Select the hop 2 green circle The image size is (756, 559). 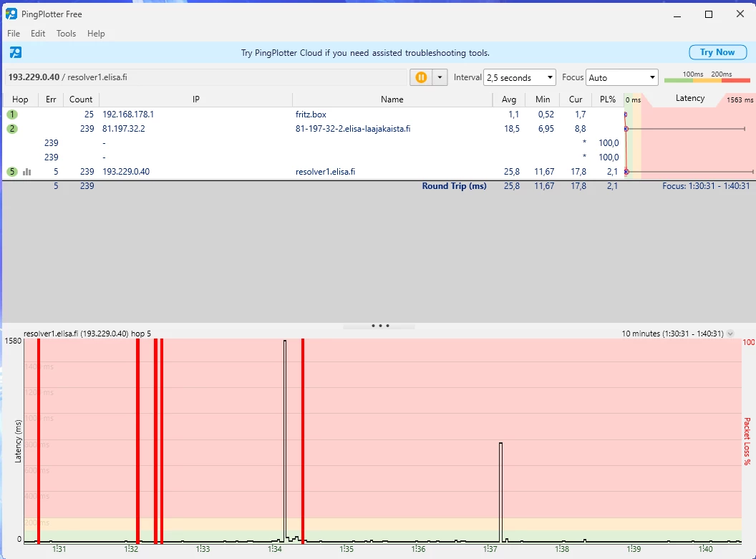tap(12, 129)
